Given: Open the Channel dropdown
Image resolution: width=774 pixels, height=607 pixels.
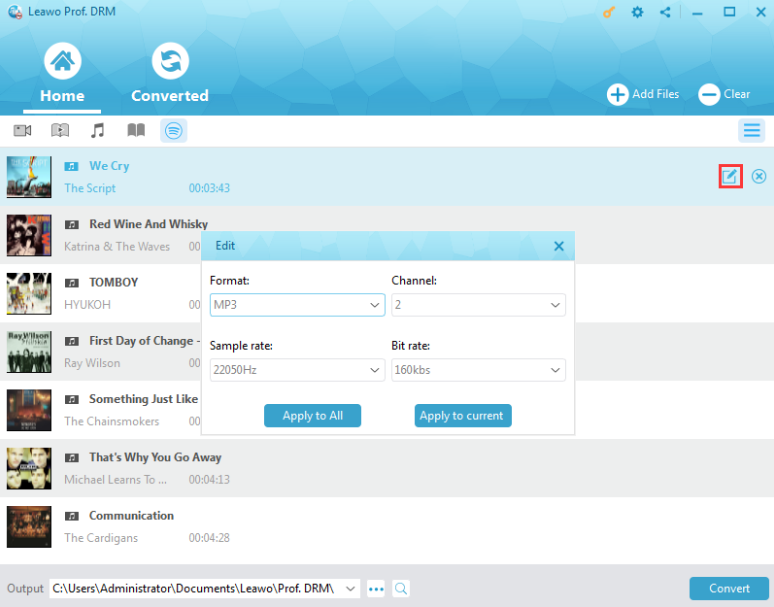Looking at the screenshot, I should 478,305.
